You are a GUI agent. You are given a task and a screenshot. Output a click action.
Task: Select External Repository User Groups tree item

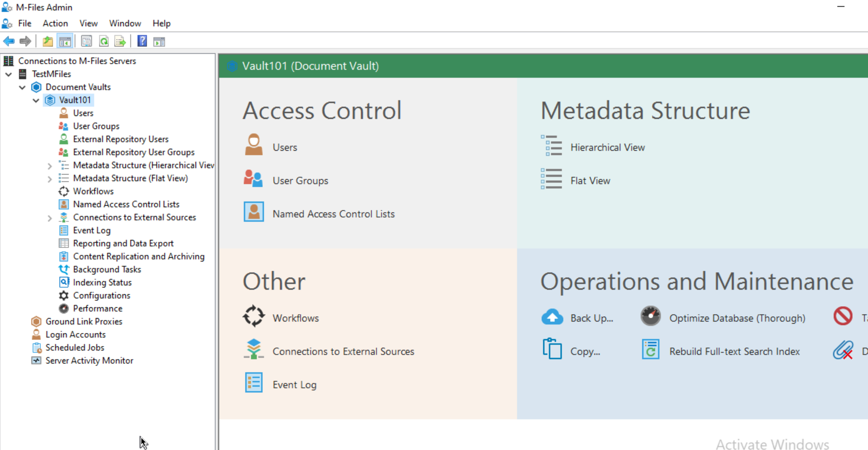[134, 152]
